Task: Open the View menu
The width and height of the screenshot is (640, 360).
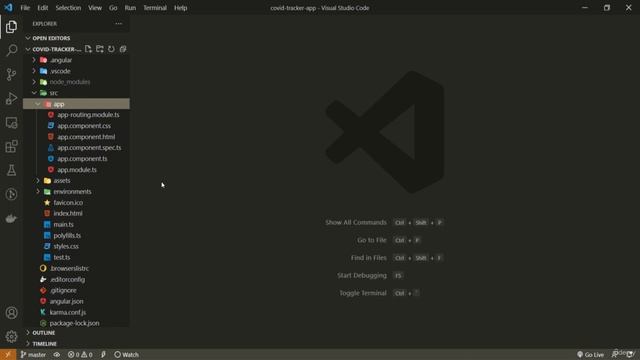Action: (x=95, y=8)
